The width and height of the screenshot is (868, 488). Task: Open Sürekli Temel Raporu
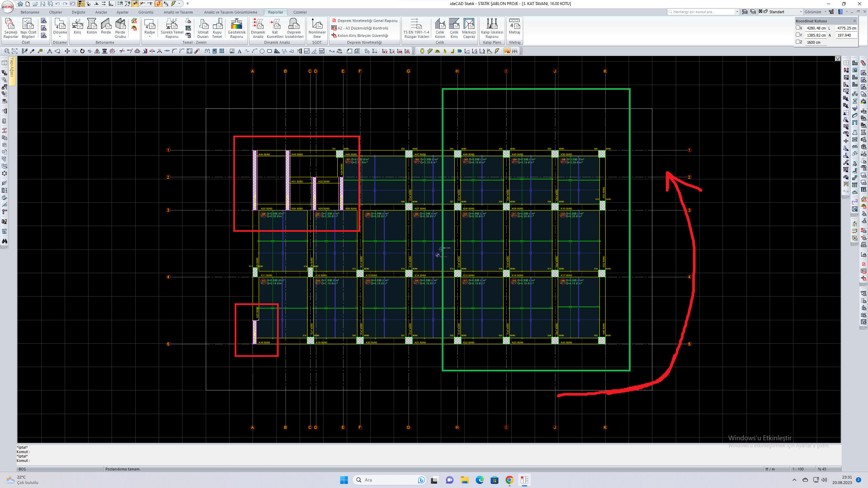[x=172, y=28]
